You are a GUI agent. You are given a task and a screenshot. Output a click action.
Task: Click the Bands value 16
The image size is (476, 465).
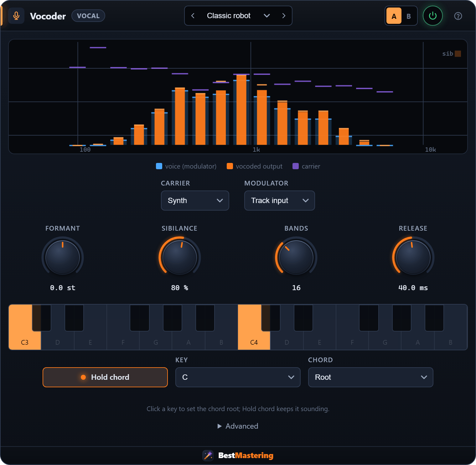pos(296,288)
